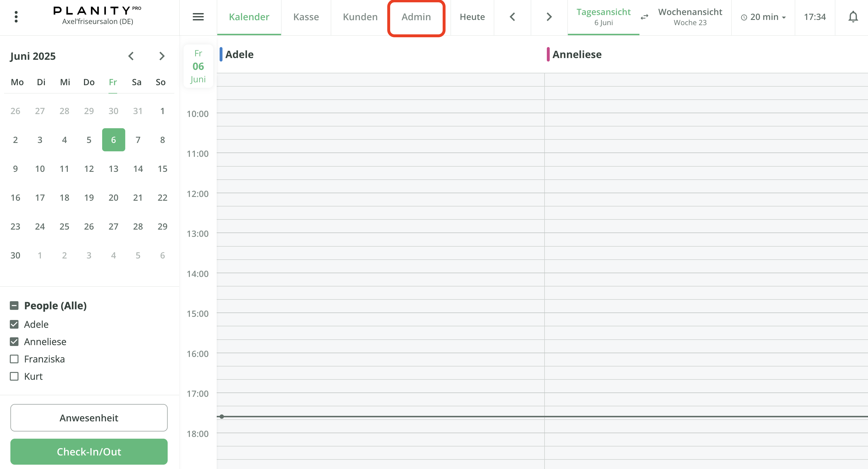Go to previous day with left arrow

click(512, 16)
